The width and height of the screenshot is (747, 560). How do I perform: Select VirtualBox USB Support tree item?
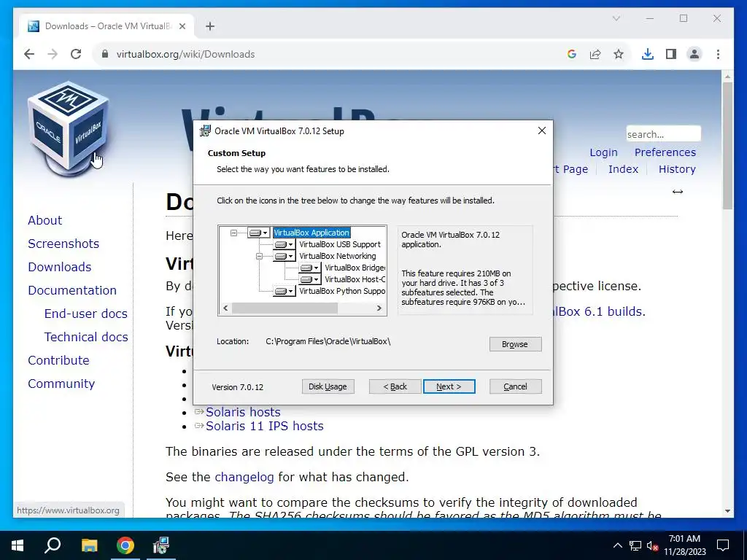tap(340, 244)
